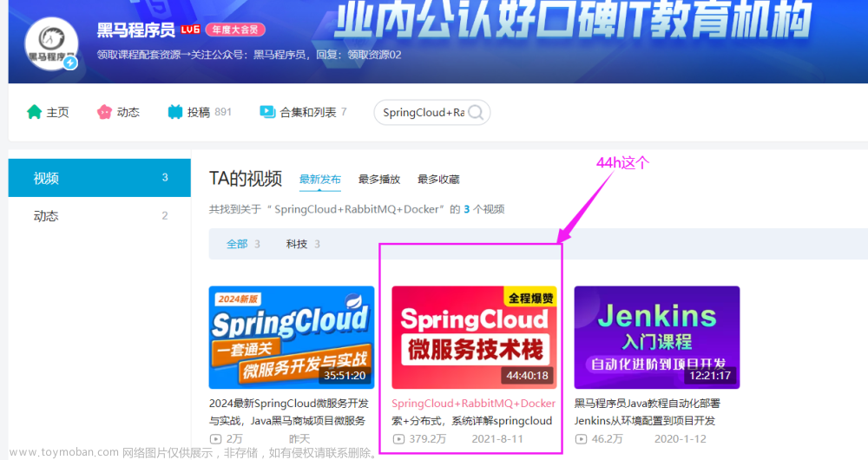Select 视频 in the left sidebar

point(100,178)
